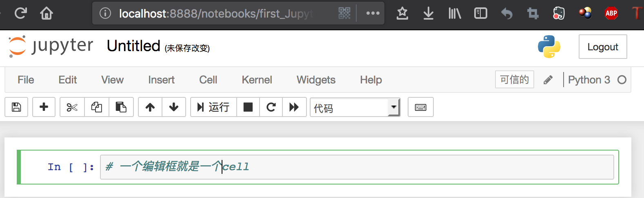The image size is (644, 198).
Task: Save notebook with the floppy disk icon
Action: 16,107
